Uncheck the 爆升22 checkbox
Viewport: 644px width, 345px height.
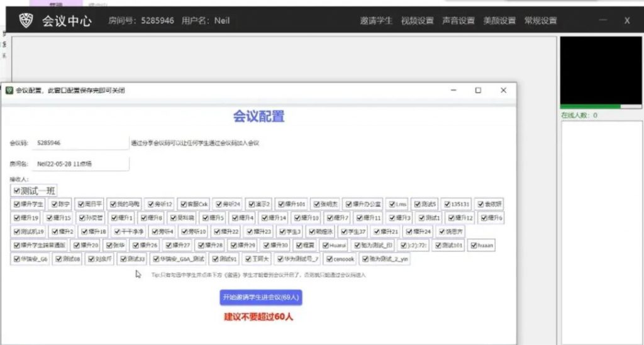(217, 232)
